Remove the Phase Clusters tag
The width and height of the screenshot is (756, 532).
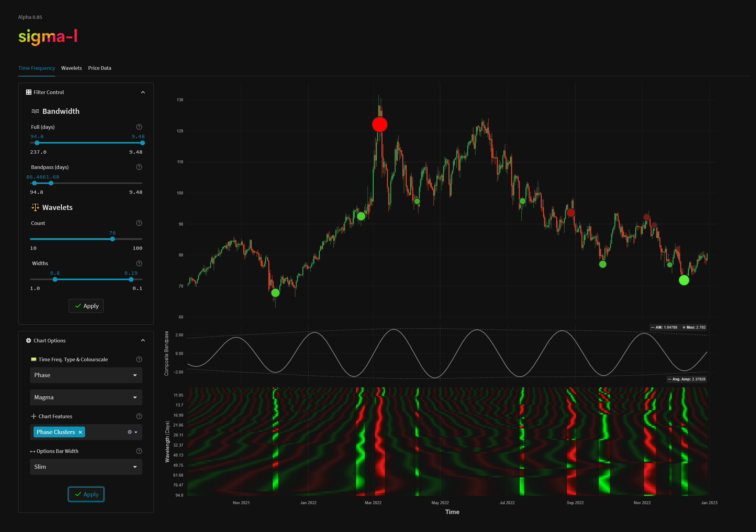tap(80, 432)
